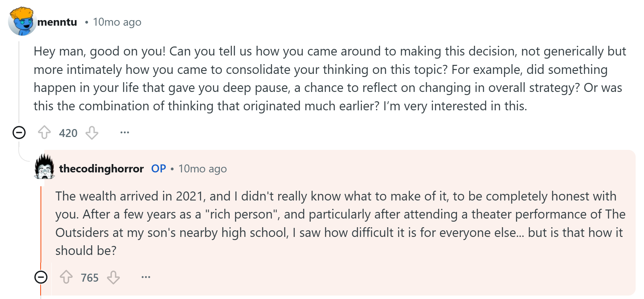
Task: Click the 420 vote count
Action: click(x=68, y=133)
